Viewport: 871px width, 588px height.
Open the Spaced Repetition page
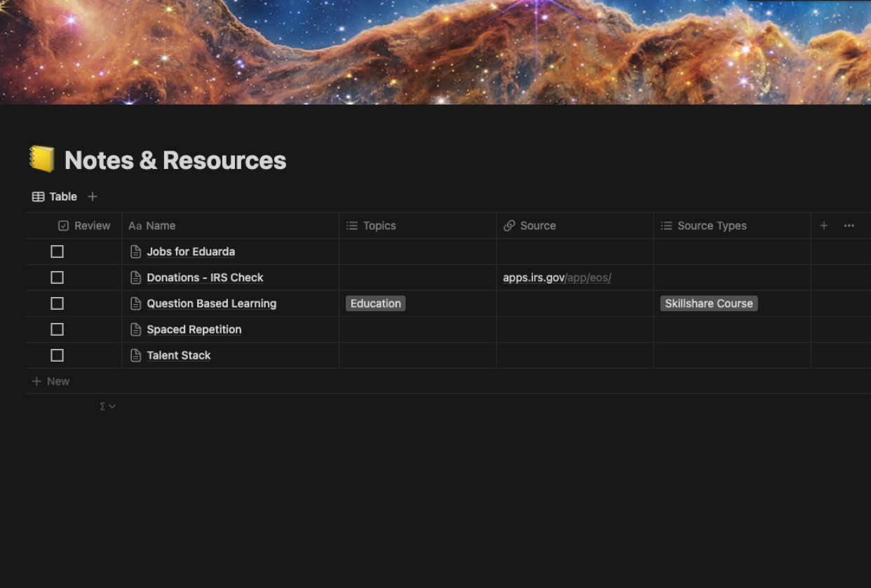[x=194, y=329]
